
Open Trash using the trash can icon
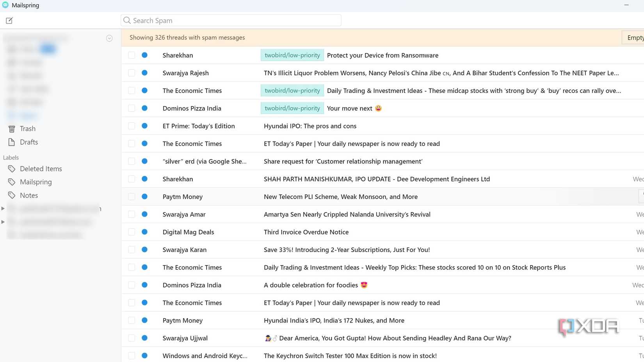tap(12, 129)
